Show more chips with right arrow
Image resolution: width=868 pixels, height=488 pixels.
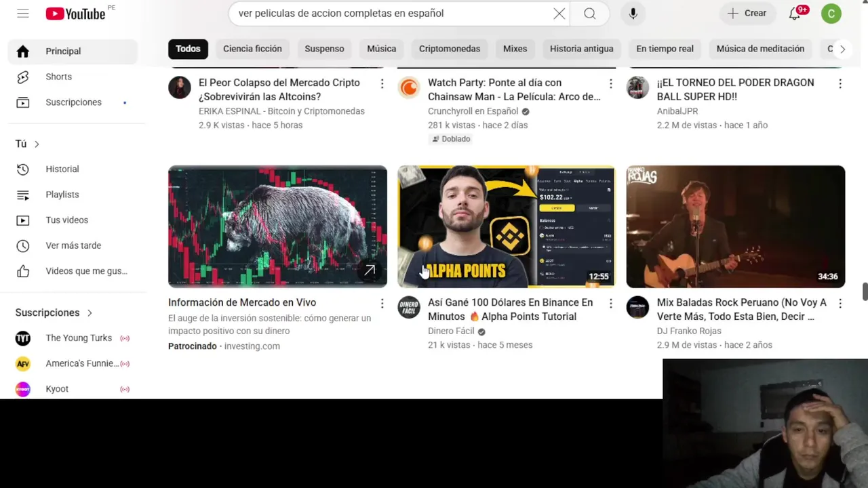click(842, 49)
